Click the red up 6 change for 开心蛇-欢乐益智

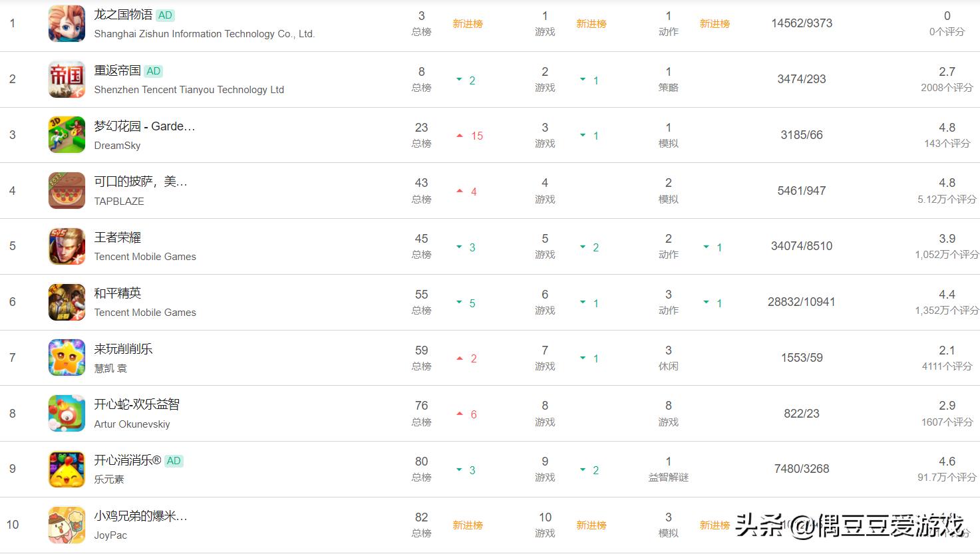tap(467, 414)
